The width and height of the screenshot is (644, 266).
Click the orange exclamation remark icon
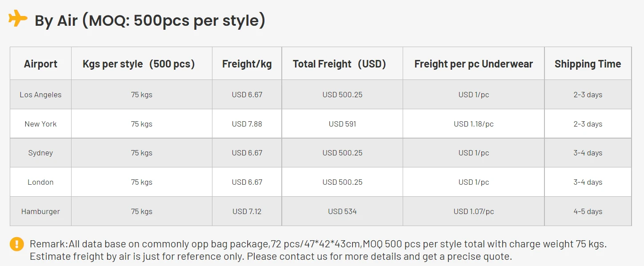click(17, 244)
